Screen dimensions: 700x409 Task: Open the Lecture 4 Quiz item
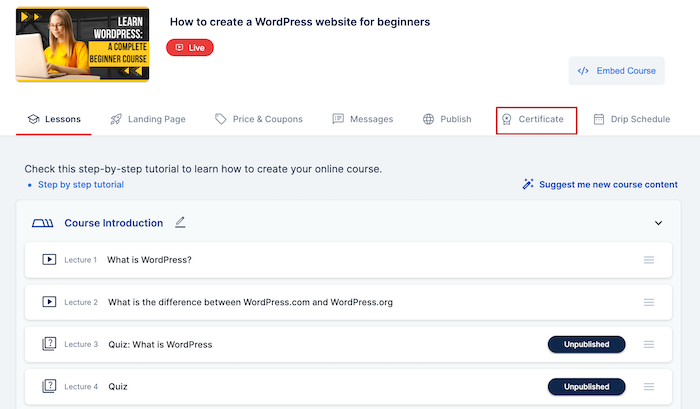tap(118, 387)
